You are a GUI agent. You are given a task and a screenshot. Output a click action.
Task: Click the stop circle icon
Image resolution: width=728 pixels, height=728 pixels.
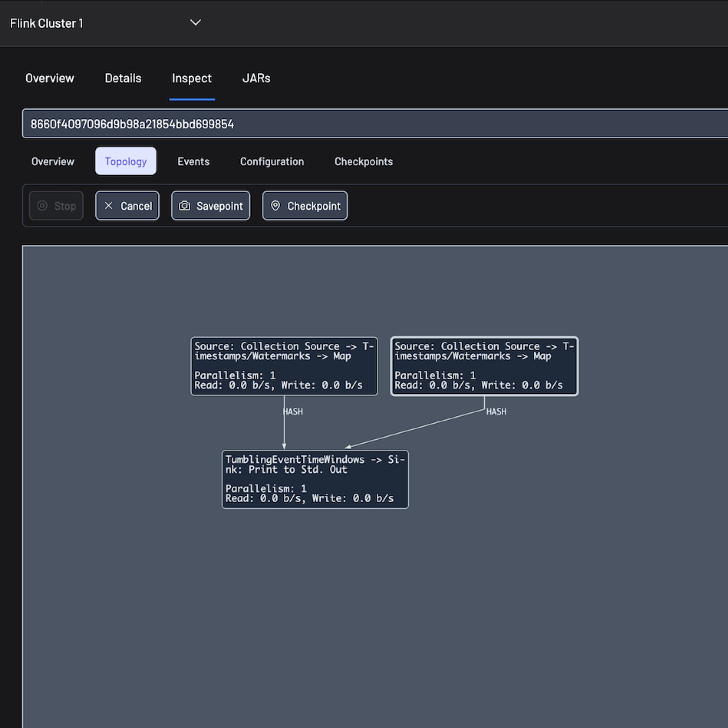42,206
